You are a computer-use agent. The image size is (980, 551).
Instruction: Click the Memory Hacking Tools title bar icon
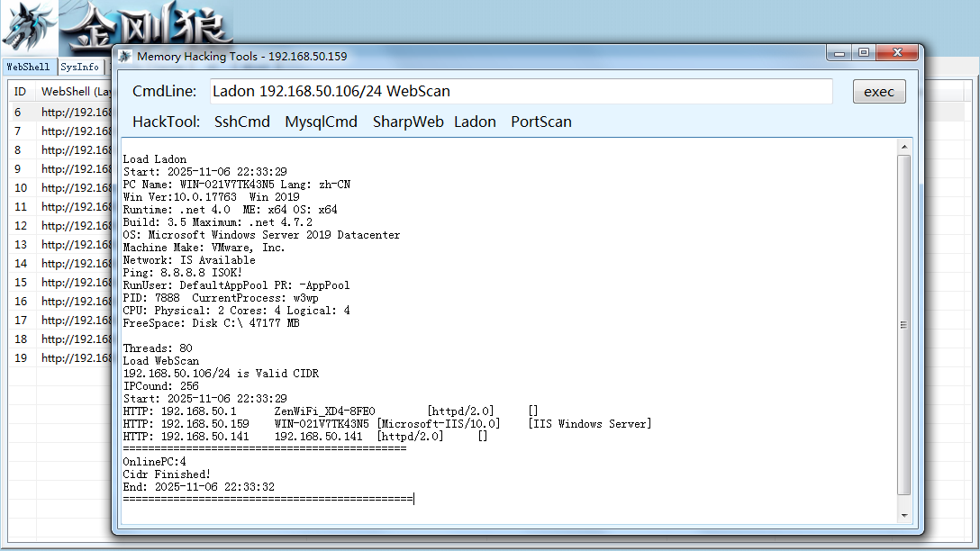(x=125, y=56)
